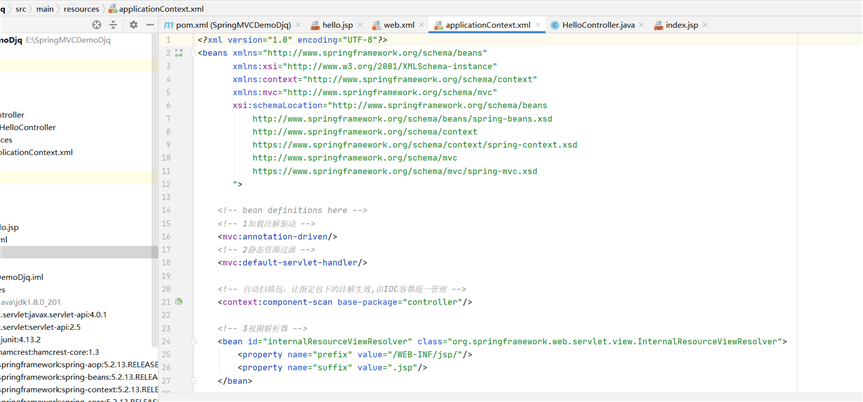Select applicationContext.xml in the project tree
863x402 pixels.
[36, 152]
